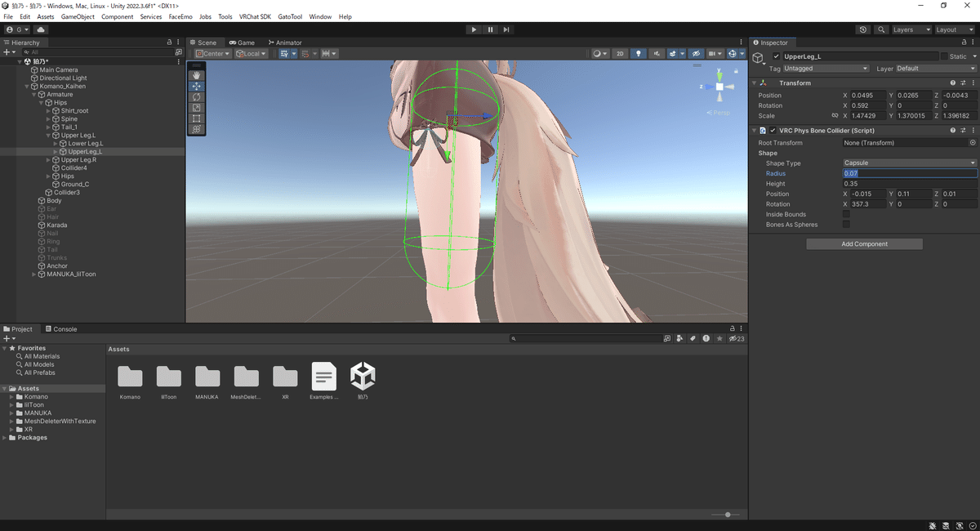Click the Play button
Viewport: 980px width, 531px height.
(474, 29)
